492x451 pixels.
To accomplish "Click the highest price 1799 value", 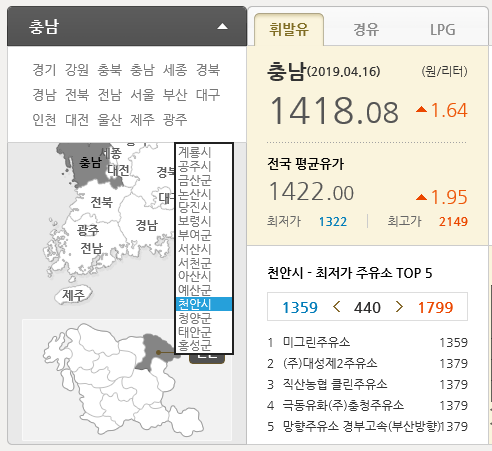I will point(436,308).
